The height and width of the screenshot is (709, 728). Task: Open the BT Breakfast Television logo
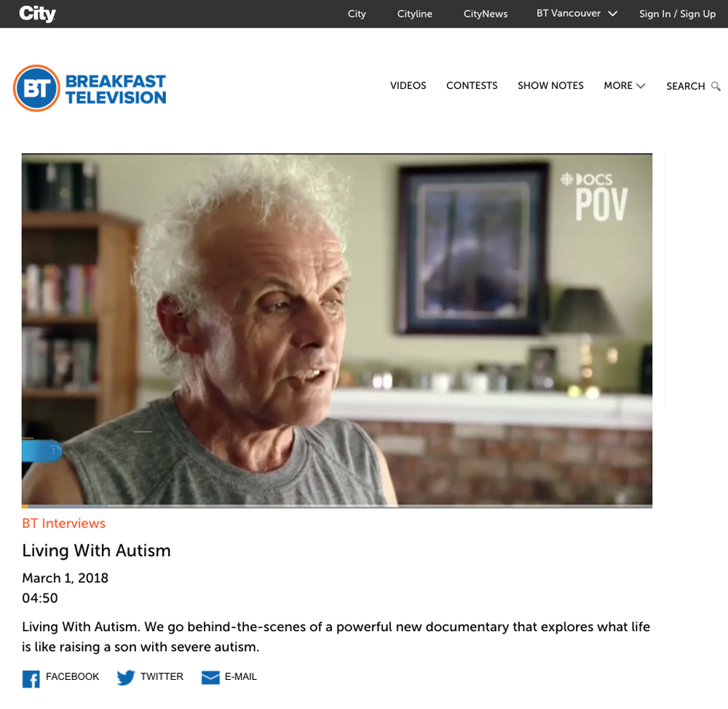(x=36, y=88)
